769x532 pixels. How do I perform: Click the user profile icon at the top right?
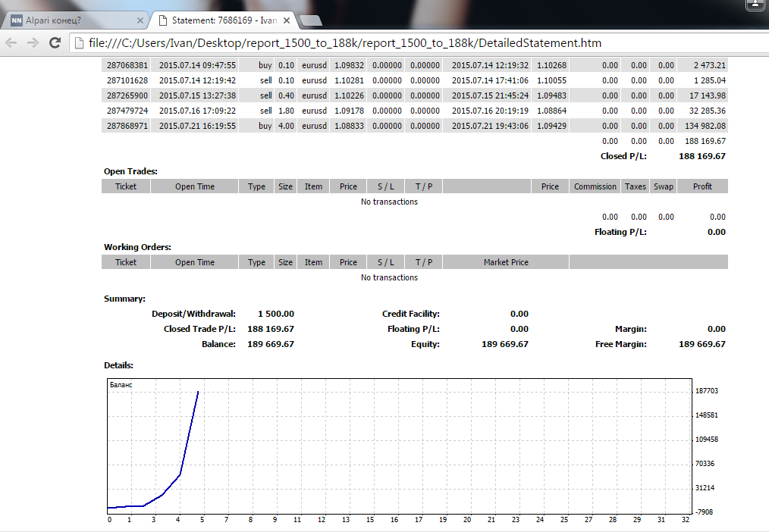(x=755, y=4)
